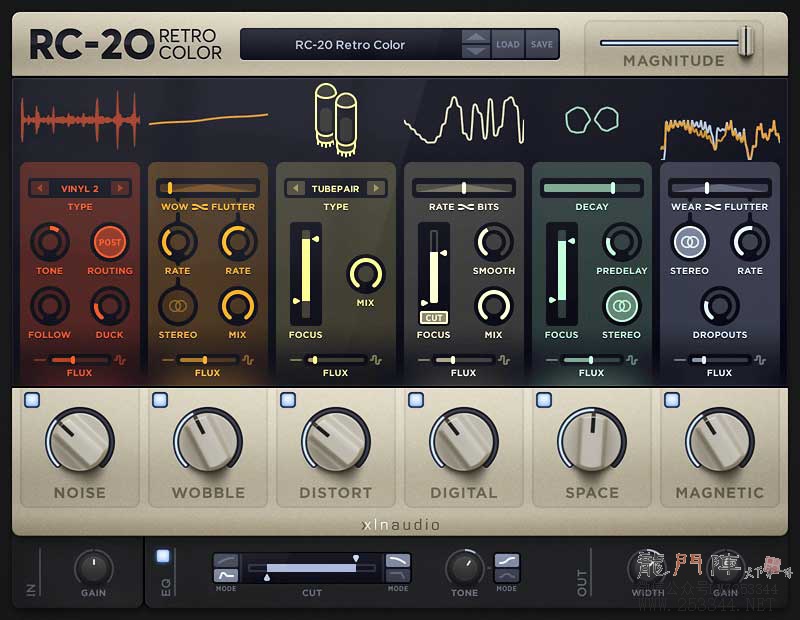This screenshot has width=800, height=620.
Task: Click the Noise FLUX slider
Action: tap(80, 360)
